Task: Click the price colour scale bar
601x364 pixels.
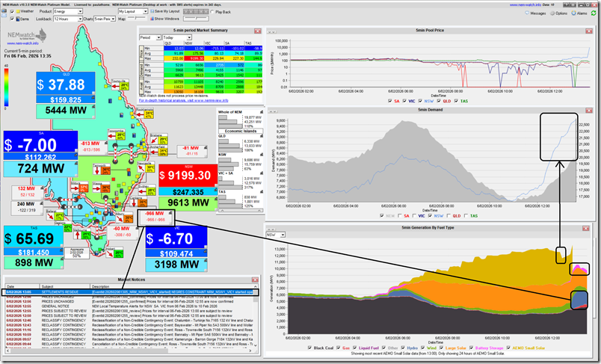Action: (x=6, y=87)
